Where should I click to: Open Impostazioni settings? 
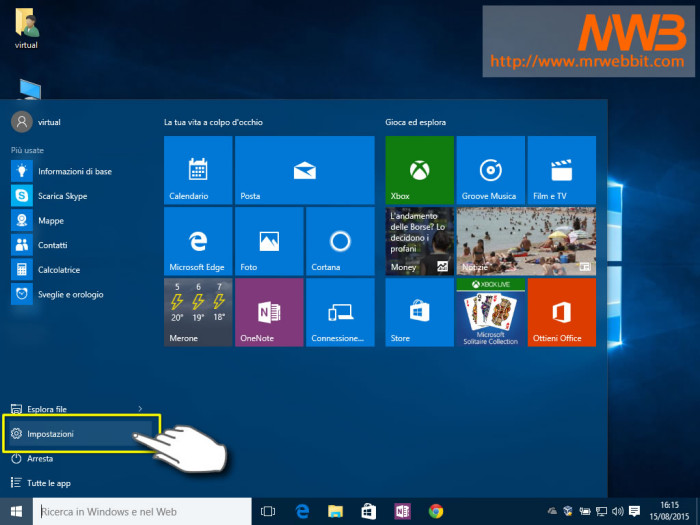[80, 433]
